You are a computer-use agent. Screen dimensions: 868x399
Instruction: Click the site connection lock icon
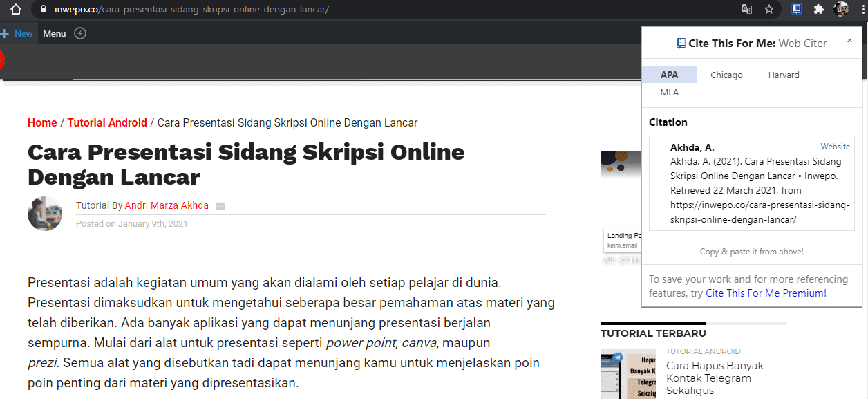[43, 9]
